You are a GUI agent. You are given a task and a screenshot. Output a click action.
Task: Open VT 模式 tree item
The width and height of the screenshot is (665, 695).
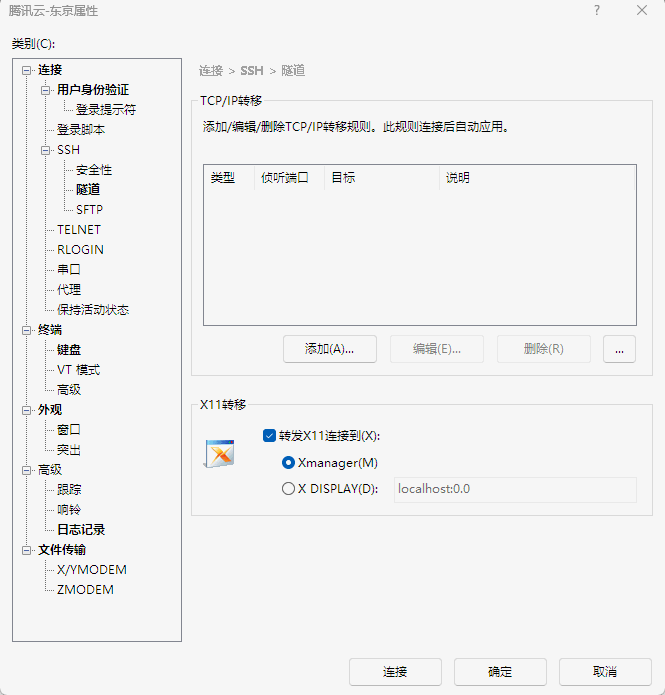78,370
